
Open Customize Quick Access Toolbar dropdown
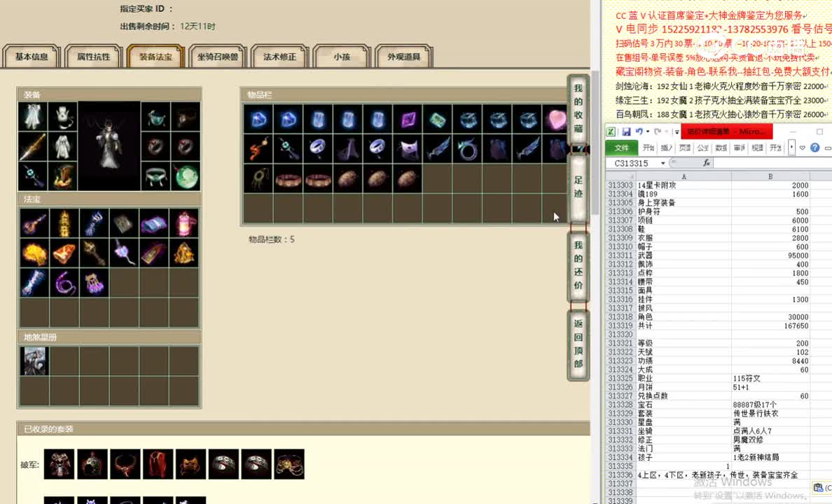(677, 132)
